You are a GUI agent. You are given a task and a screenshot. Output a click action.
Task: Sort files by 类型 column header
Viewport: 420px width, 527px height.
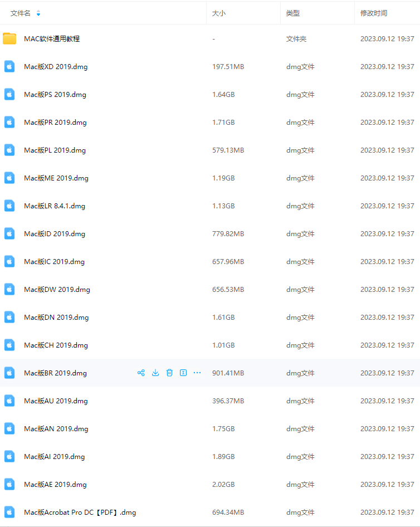293,13
